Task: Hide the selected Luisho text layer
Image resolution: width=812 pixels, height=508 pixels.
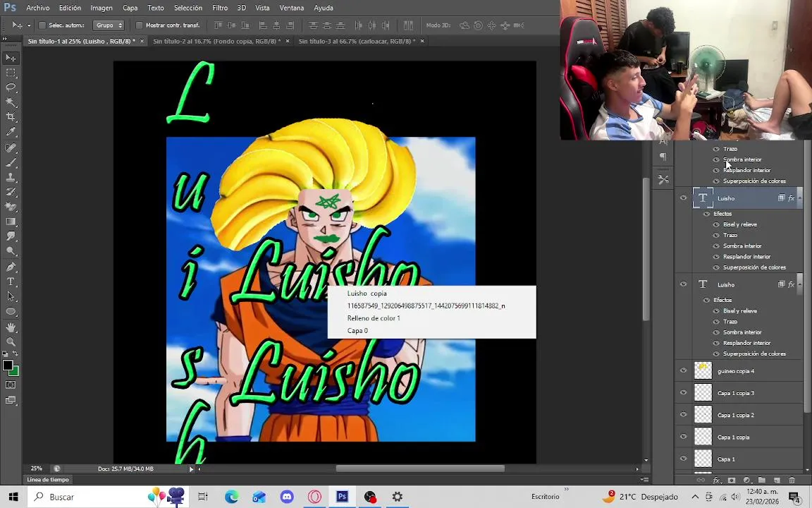Action: 683,198
